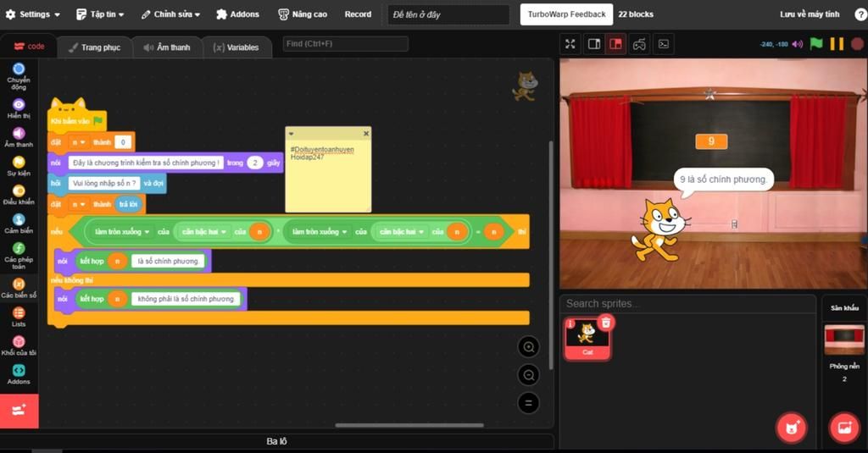868x453 pixels.
Task: Click the choose a backdrop button
Action: [x=844, y=428]
